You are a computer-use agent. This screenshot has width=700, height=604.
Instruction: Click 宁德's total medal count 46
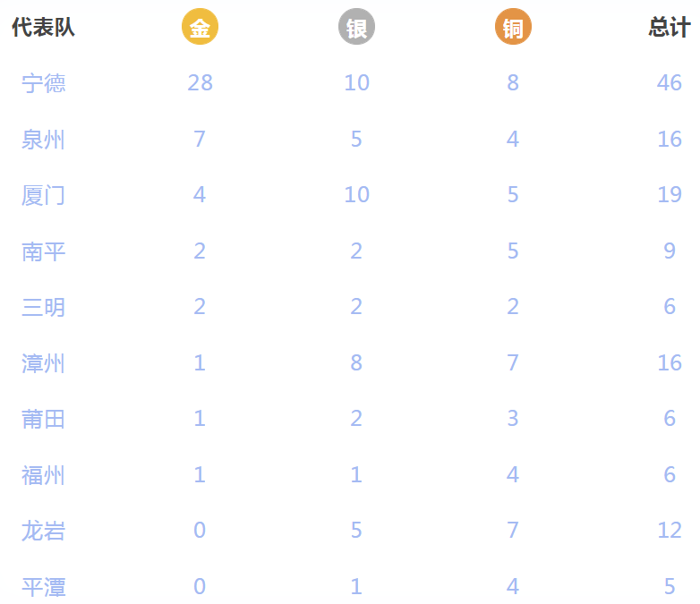click(x=670, y=83)
